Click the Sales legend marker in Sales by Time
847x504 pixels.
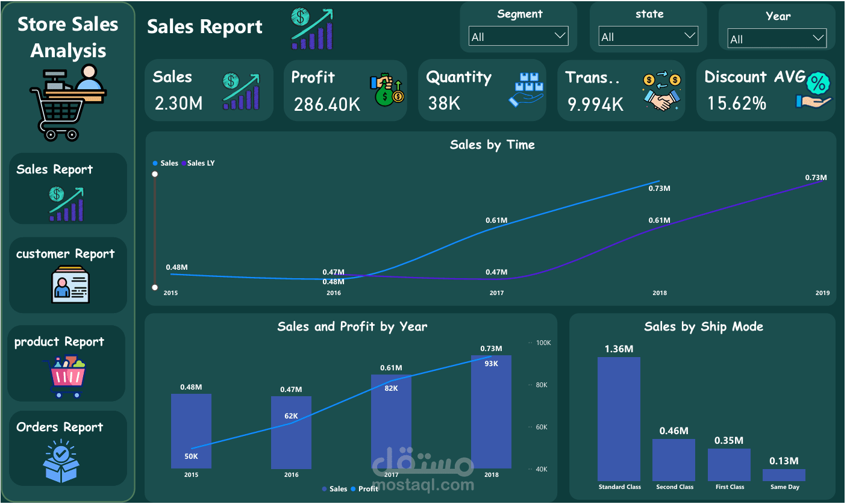click(x=155, y=163)
